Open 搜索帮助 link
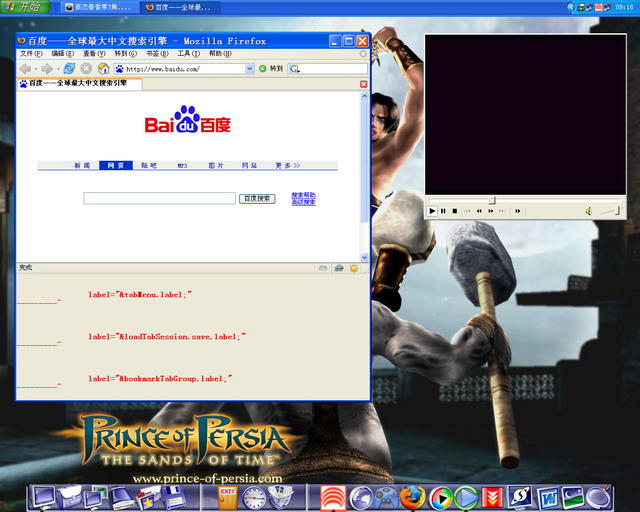Image resolution: width=640 pixels, height=512 pixels. click(x=303, y=195)
